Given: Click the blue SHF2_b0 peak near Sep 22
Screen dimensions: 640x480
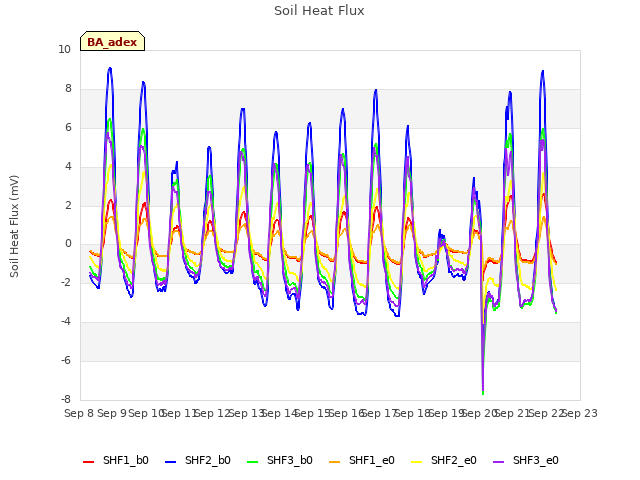Looking at the screenshot, I should [542, 71].
